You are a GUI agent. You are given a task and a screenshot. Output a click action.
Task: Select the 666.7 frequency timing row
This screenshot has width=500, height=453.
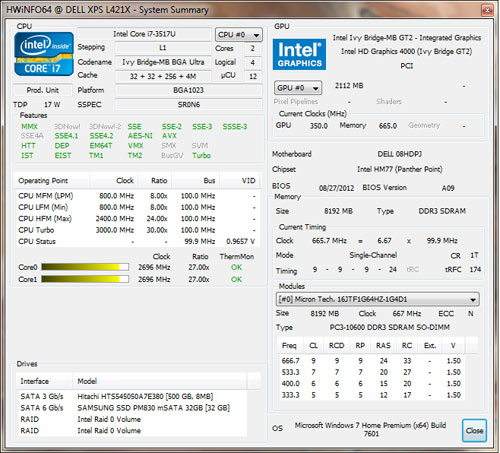(371, 361)
